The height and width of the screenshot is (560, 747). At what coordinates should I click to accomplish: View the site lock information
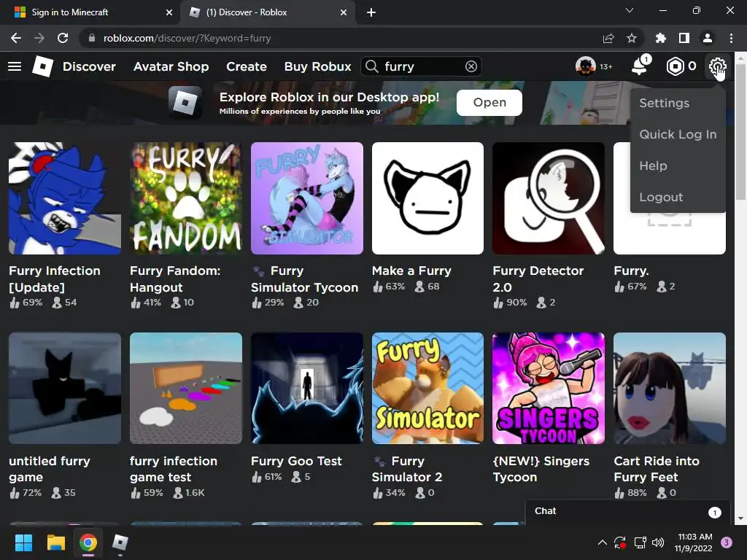[91, 38]
